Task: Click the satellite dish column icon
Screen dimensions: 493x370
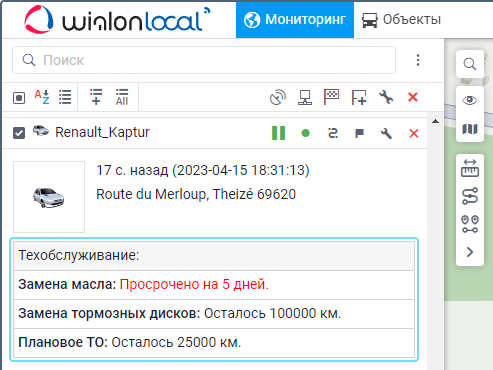Action: coord(278,97)
